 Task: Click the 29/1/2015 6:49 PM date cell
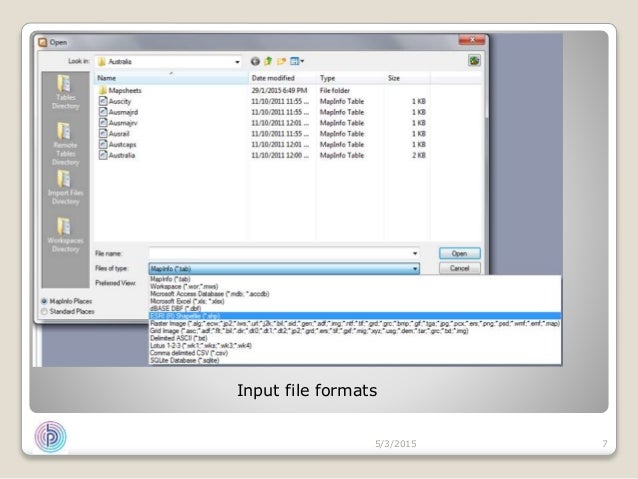[279, 90]
